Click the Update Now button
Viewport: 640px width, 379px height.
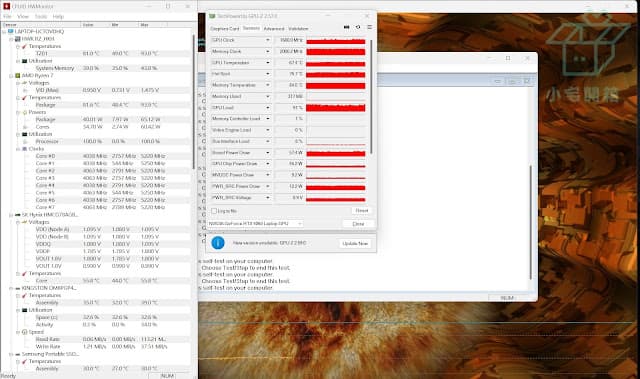click(355, 243)
